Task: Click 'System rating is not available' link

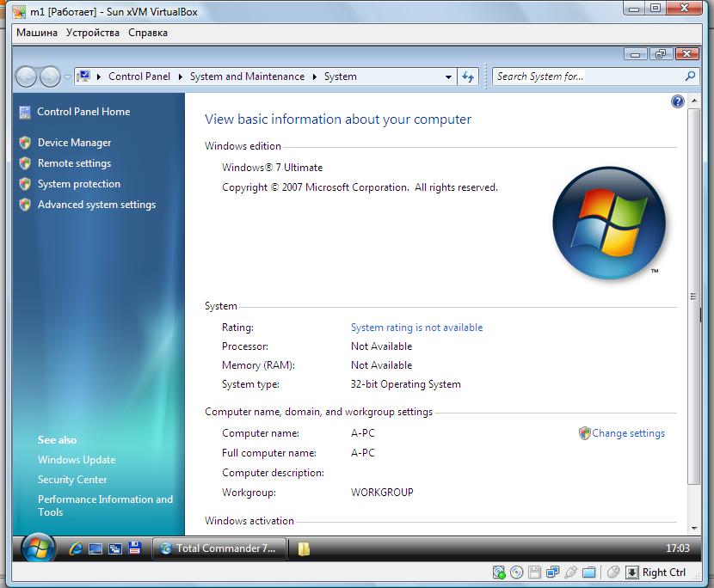Action: pyautogui.click(x=416, y=328)
